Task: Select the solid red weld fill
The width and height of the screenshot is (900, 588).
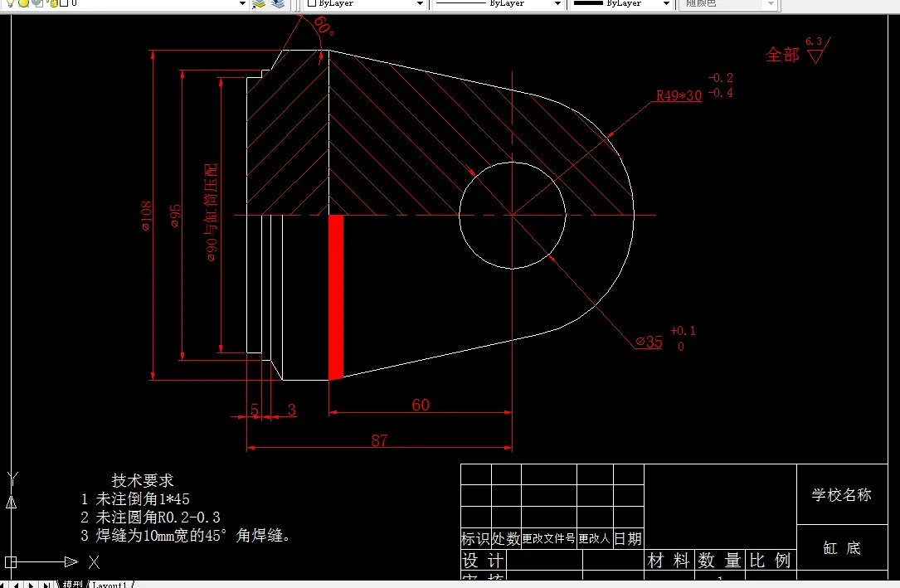Action: pyautogui.click(x=336, y=297)
